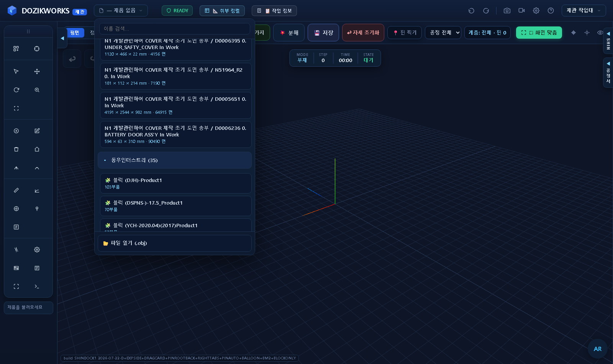
Task: Click the add-grid icon in left toolbar
Action: coord(16,49)
